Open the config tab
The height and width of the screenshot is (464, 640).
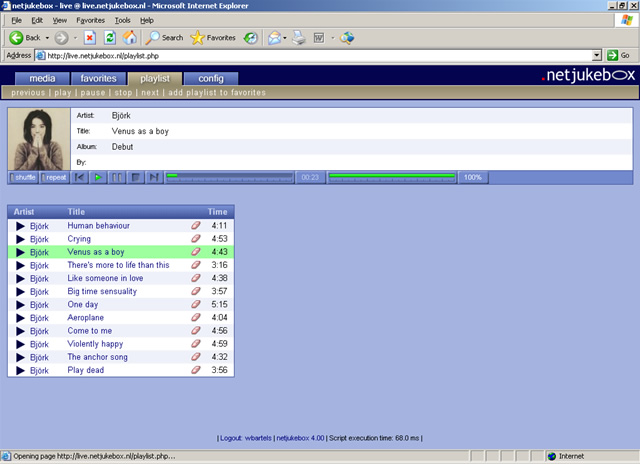coord(211,78)
